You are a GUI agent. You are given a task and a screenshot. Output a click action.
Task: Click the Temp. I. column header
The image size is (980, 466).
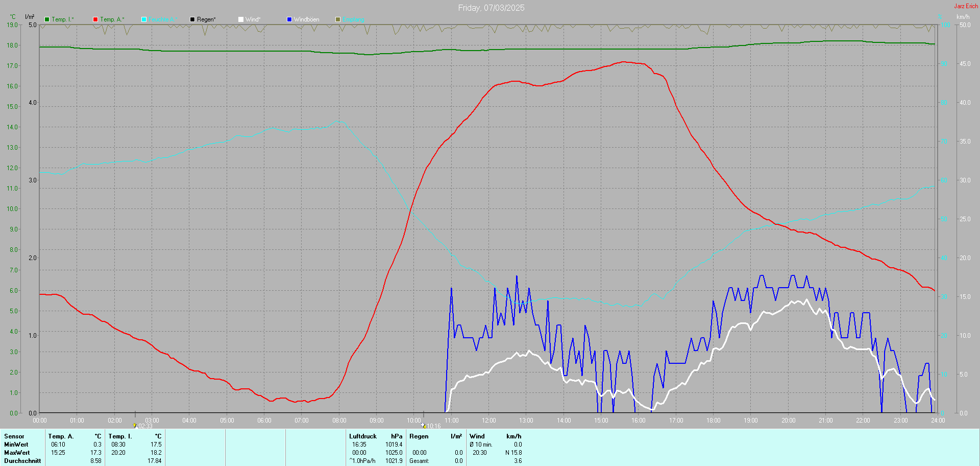tap(120, 436)
